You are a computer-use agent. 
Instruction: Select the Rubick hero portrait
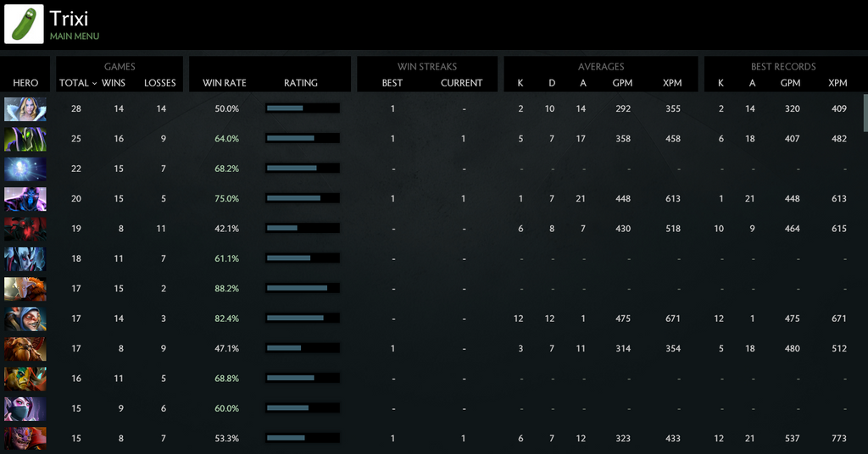pos(25,139)
